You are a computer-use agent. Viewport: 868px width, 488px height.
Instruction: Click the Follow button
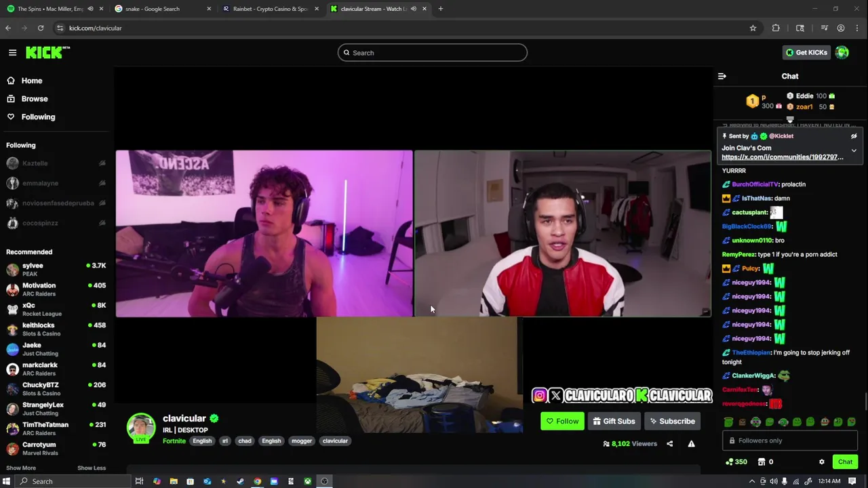click(562, 421)
